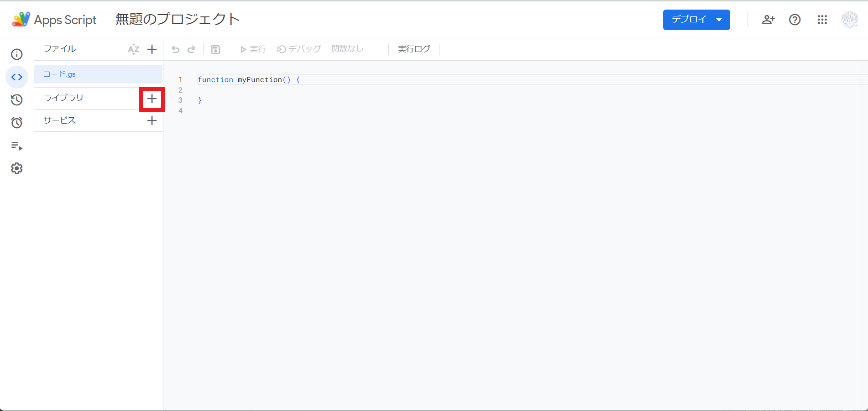Add a new service to the project
868x411 pixels.
click(152, 120)
